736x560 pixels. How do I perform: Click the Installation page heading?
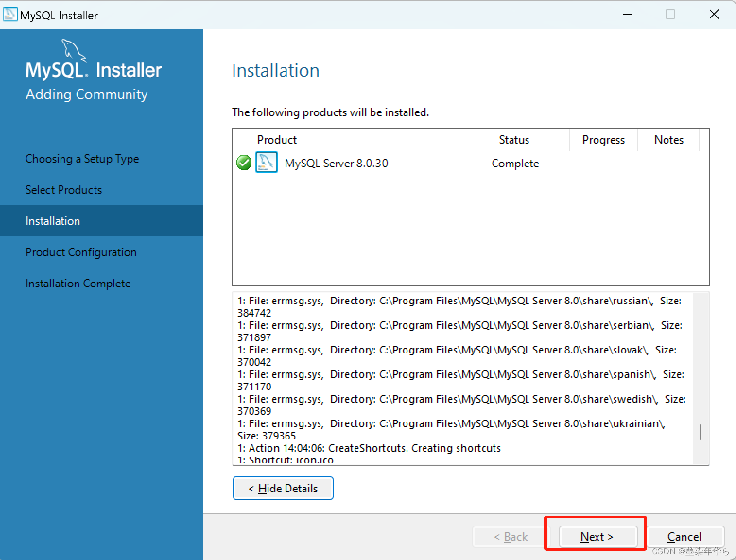[276, 70]
